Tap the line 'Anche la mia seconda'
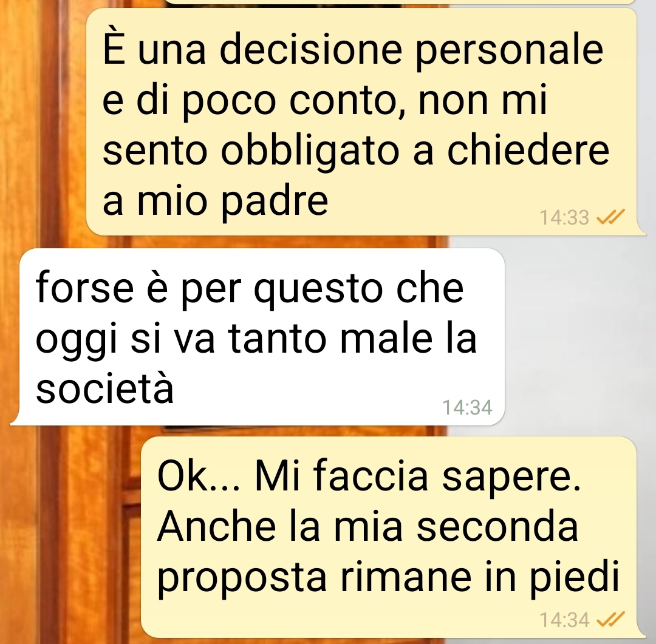 click(x=367, y=526)
